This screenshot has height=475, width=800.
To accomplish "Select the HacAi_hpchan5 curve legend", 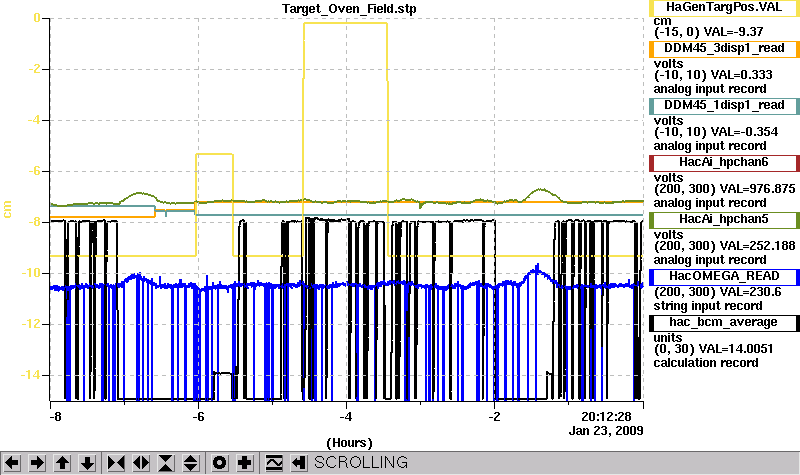I will (x=724, y=220).
